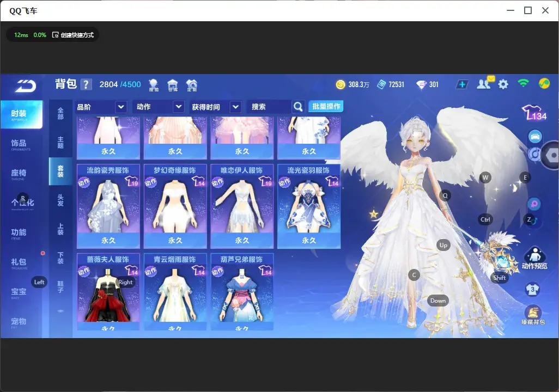
Task: Click the 2804/4500 capacity counter
Action: (120, 84)
